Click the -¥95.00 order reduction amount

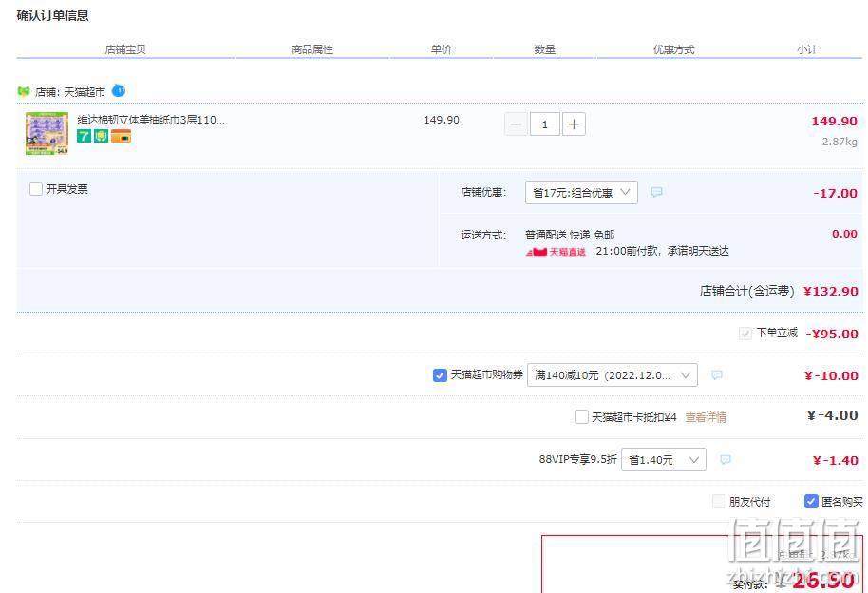coord(832,334)
